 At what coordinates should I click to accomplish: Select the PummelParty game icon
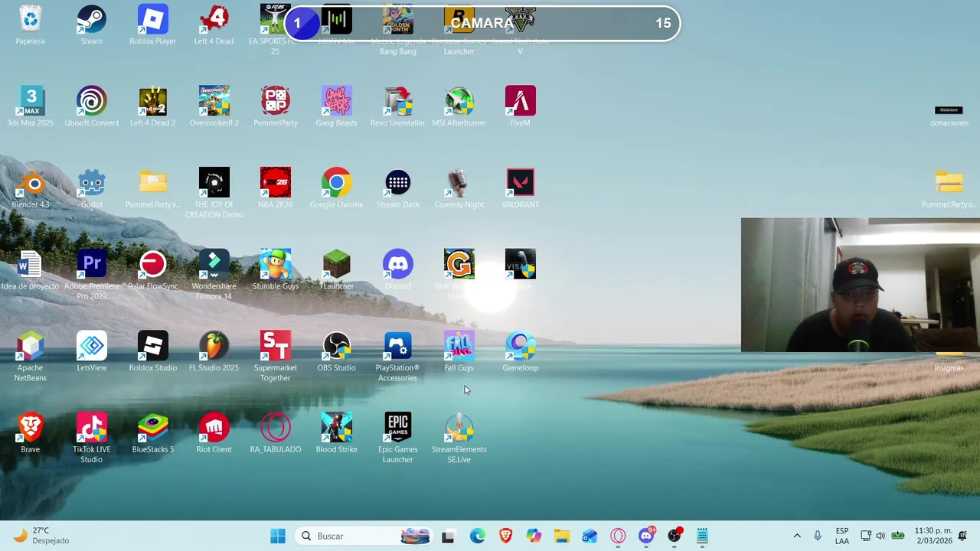276,106
